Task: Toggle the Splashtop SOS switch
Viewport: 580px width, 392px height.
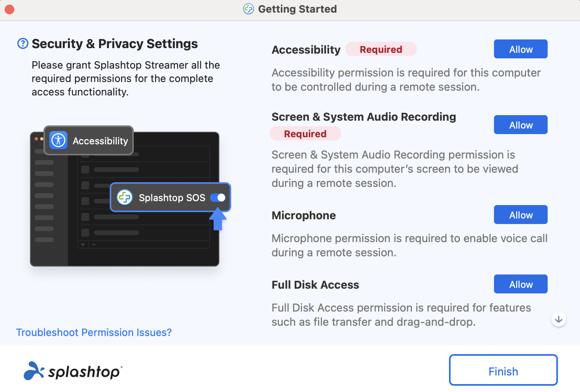Action: 218,198
